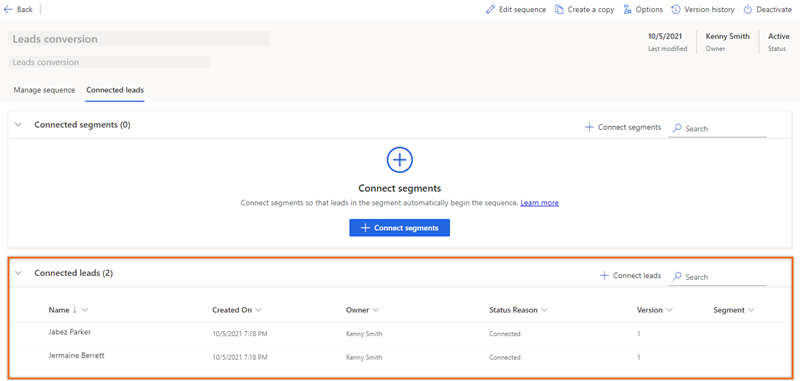Image resolution: width=801 pixels, height=381 pixels.
Task: Click the Leads conversion title field
Action: click(139, 39)
